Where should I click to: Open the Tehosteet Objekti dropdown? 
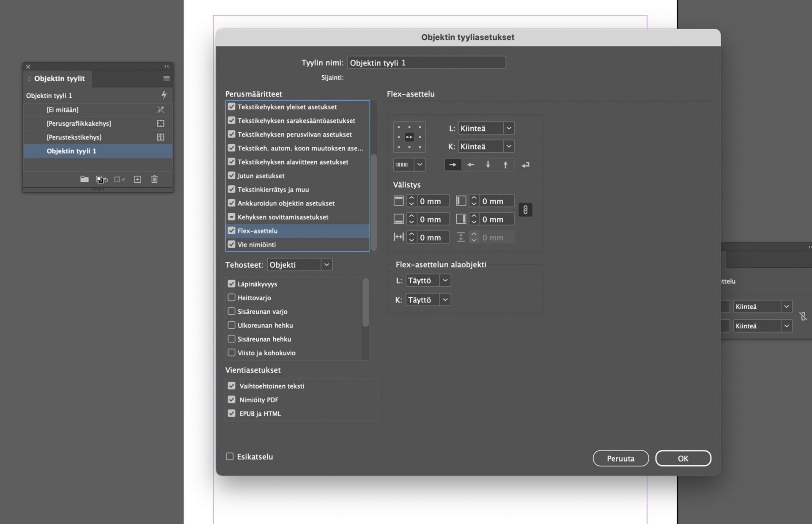[299, 265]
